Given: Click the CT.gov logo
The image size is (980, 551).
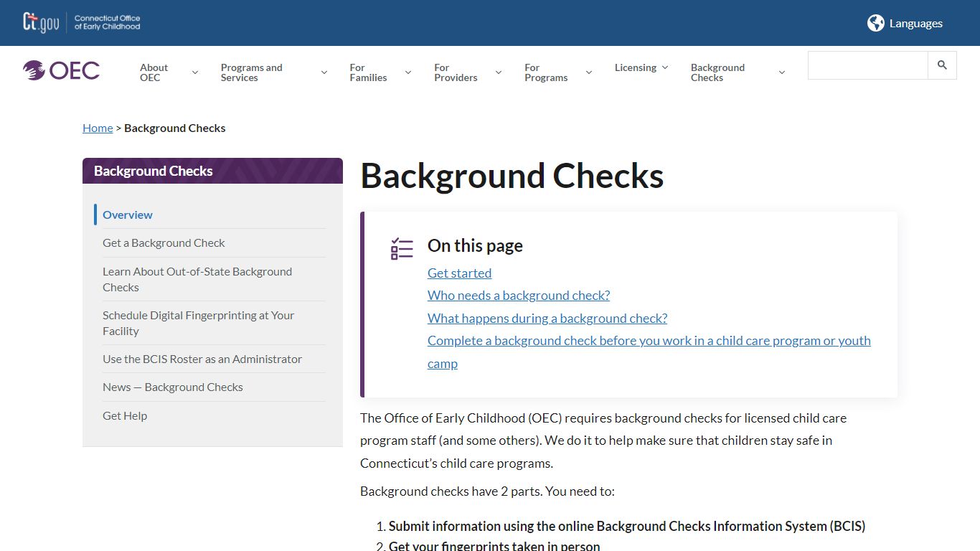Looking at the screenshot, I should pos(40,23).
